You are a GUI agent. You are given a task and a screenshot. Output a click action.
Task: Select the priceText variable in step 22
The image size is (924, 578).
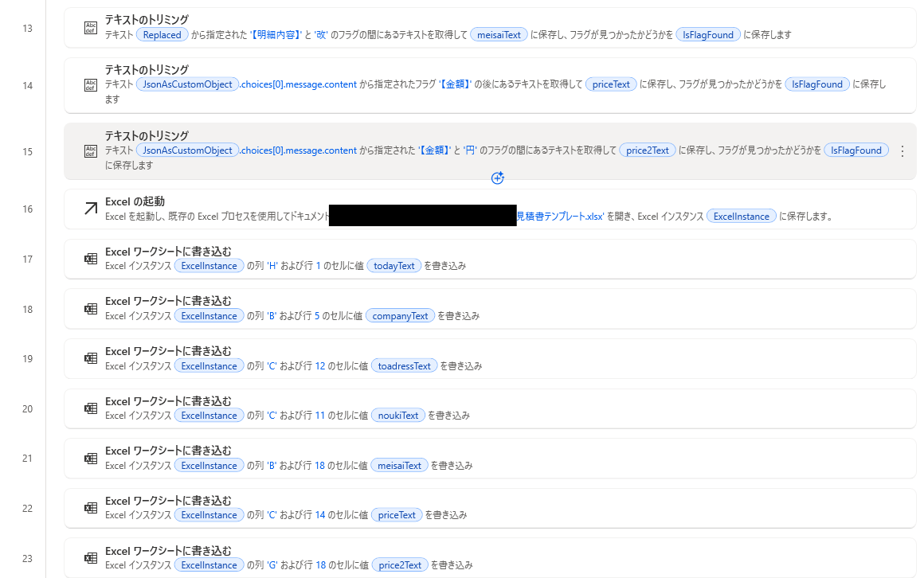pos(397,515)
